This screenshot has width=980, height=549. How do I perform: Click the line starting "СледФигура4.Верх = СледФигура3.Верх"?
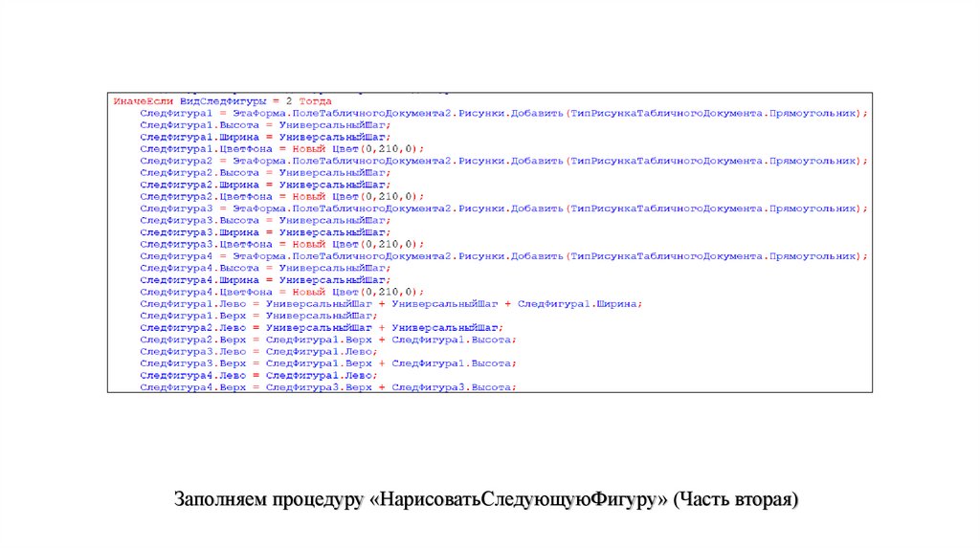point(328,387)
